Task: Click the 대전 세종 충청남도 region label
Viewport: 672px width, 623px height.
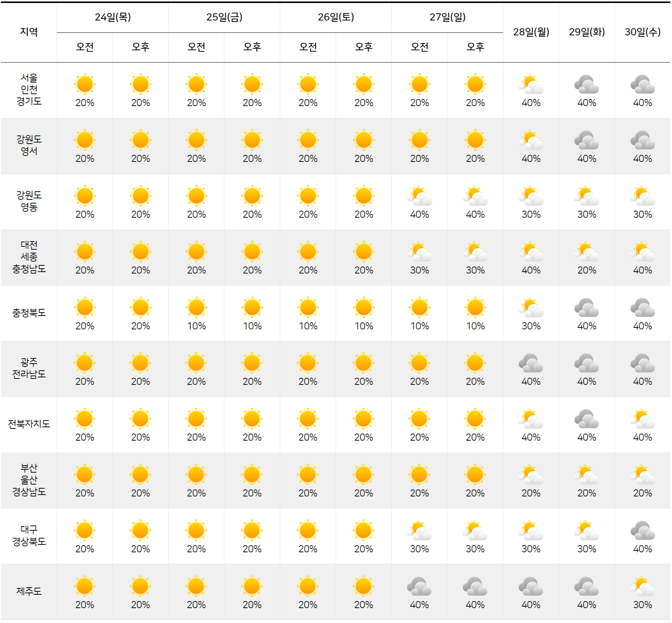Action: 29,257
